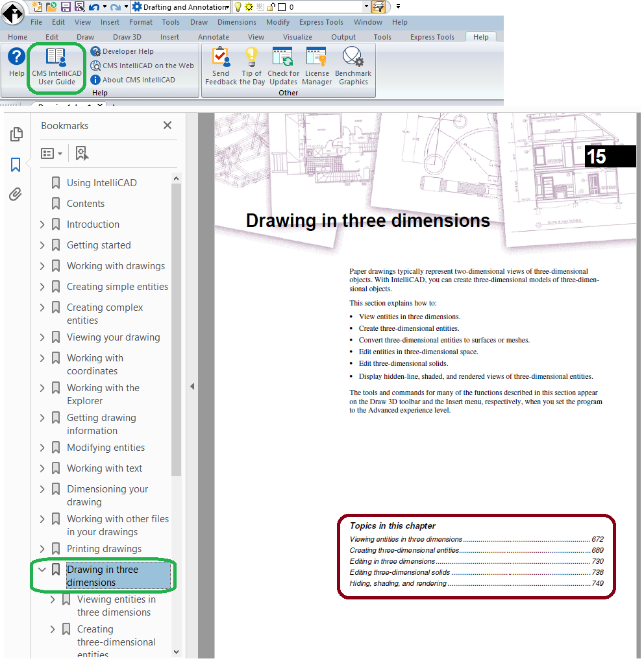Click the Bookmarks list scroll down arrow

(x=177, y=651)
